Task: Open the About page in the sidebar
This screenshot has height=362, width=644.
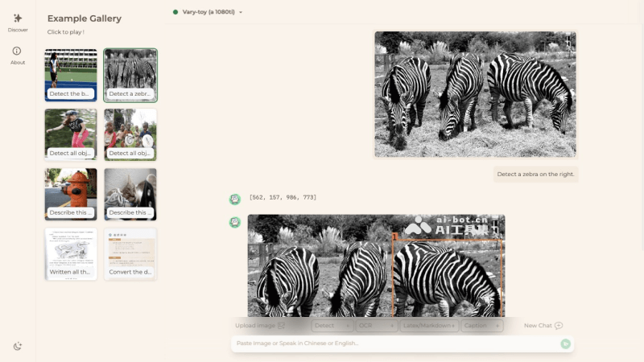Action: click(18, 55)
